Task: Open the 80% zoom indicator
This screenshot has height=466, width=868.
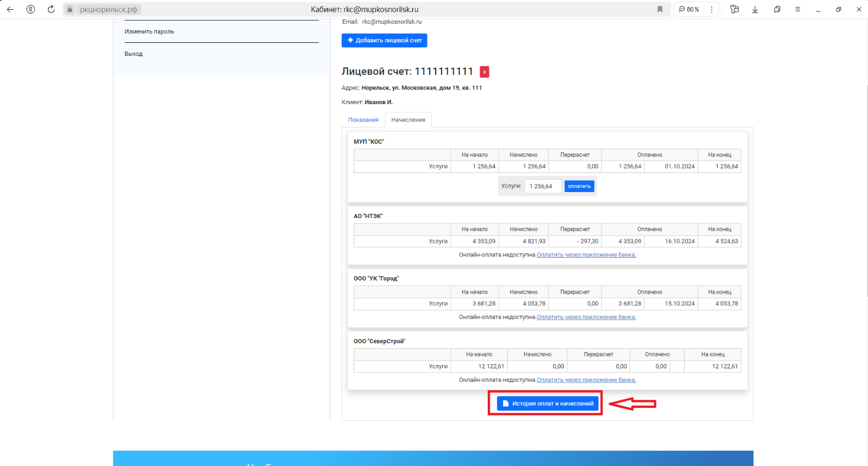Action: click(689, 9)
